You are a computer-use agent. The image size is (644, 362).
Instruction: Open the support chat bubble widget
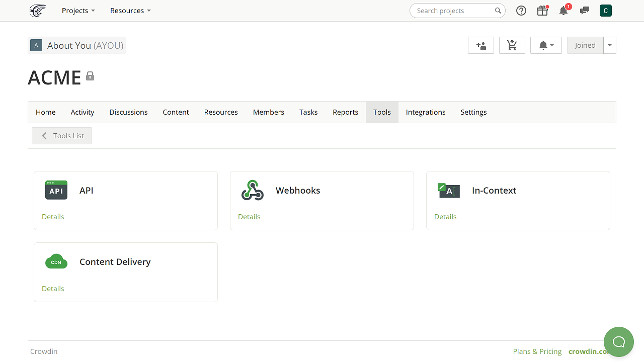coord(618,342)
